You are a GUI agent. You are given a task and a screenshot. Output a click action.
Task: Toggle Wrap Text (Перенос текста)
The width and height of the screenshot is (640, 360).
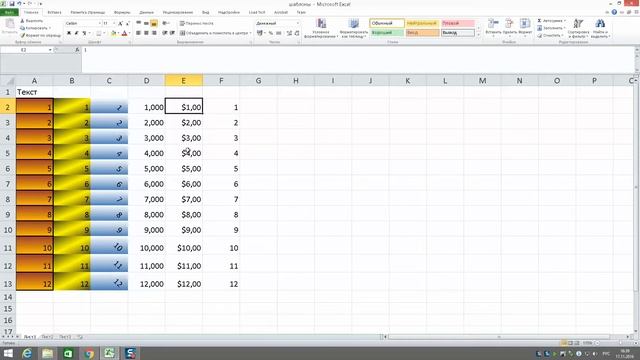197,23
